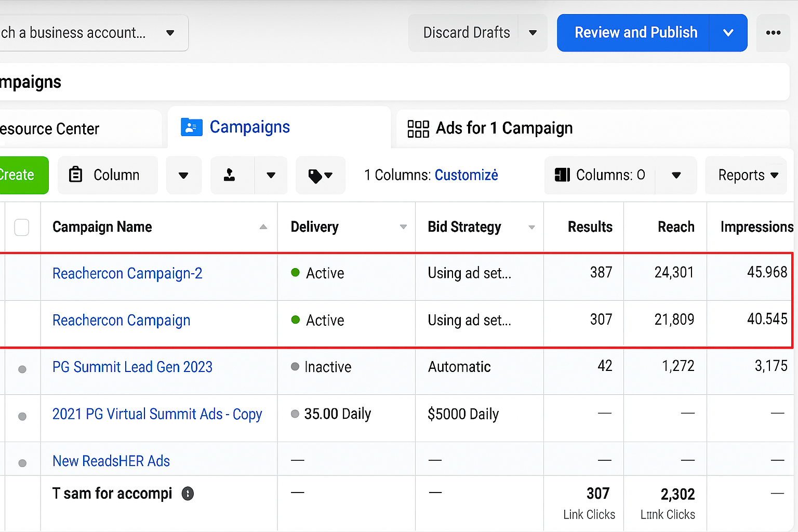This screenshot has width=798, height=532.
Task: Click the Reach column header
Action: [x=676, y=227]
